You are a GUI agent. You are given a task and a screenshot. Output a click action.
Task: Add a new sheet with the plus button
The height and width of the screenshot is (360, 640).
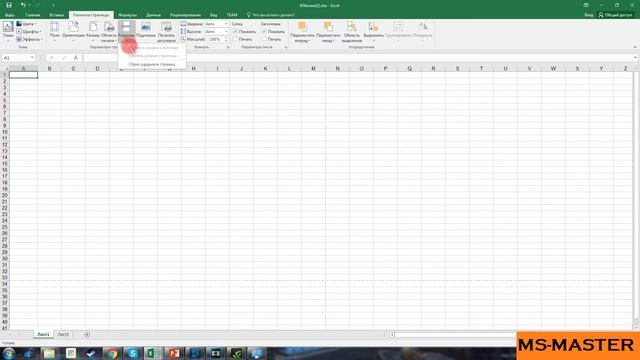(x=87, y=334)
